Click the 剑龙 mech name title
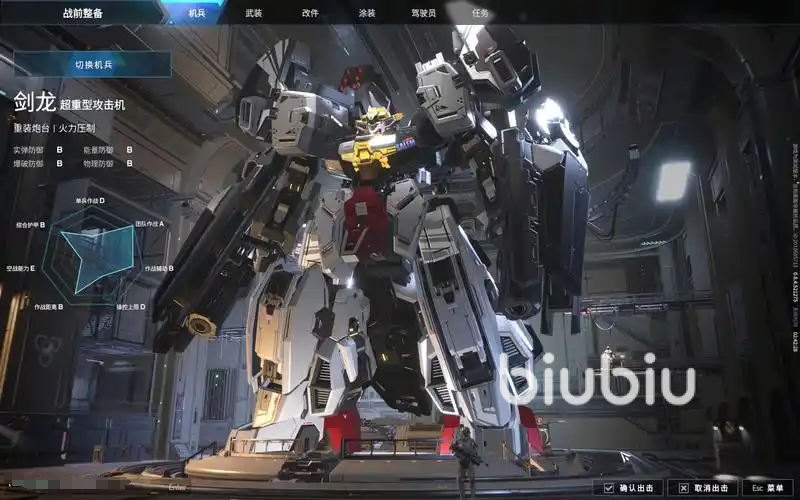This screenshot has width=800, height=500. [x=34, y=103]
